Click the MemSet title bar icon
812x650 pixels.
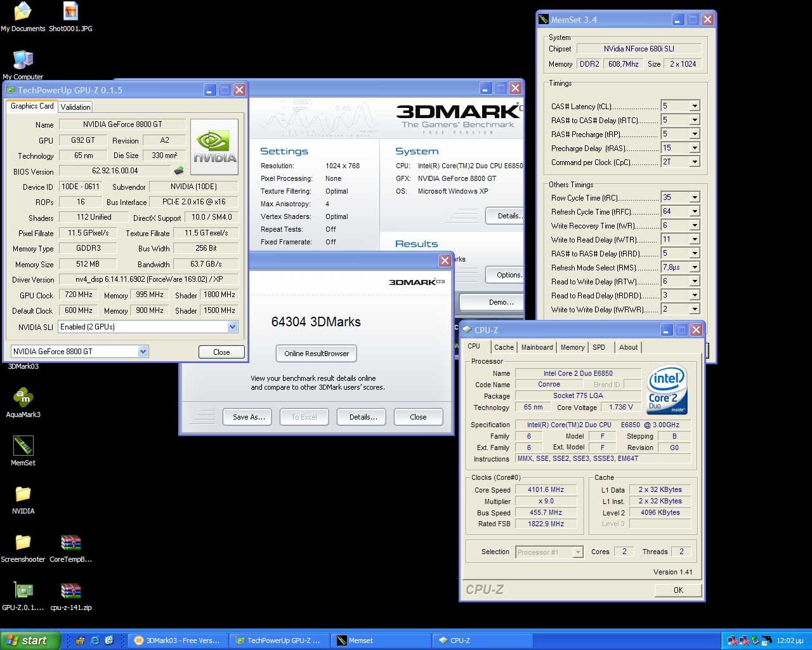tap(543, 20)
